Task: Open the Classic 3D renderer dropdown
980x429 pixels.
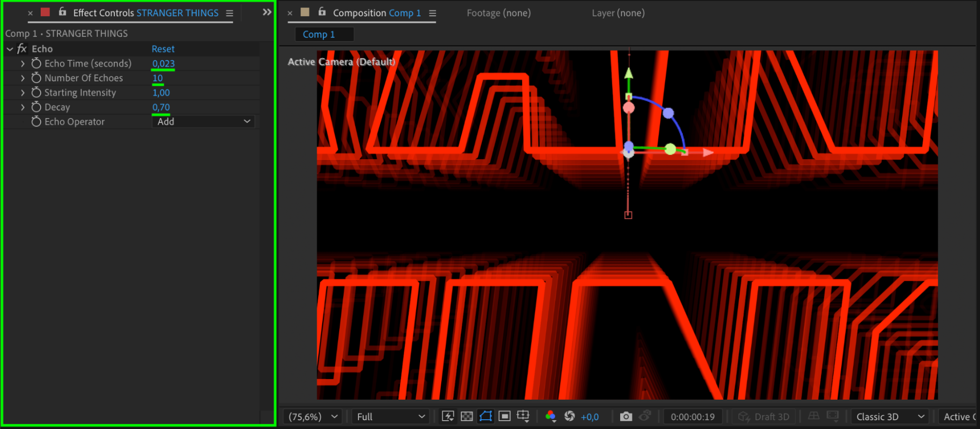Action: [x=889, y=417]
